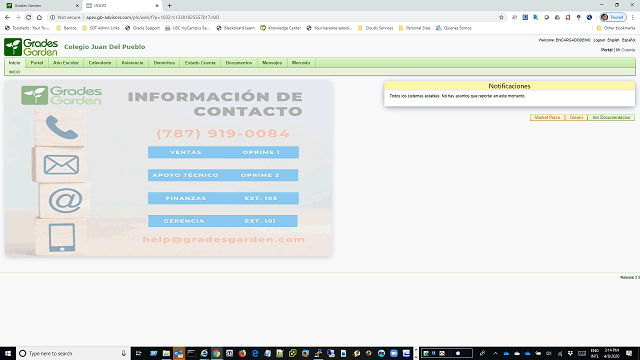Close the INICIO browser tab

pyautogui.click(x=157, y=6)
